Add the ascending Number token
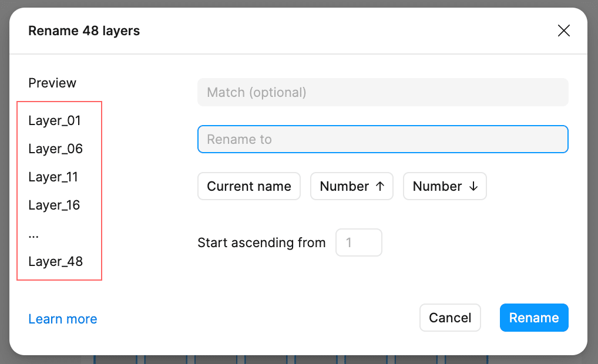This screenshot has width=598, height=364. click(352, 186)
